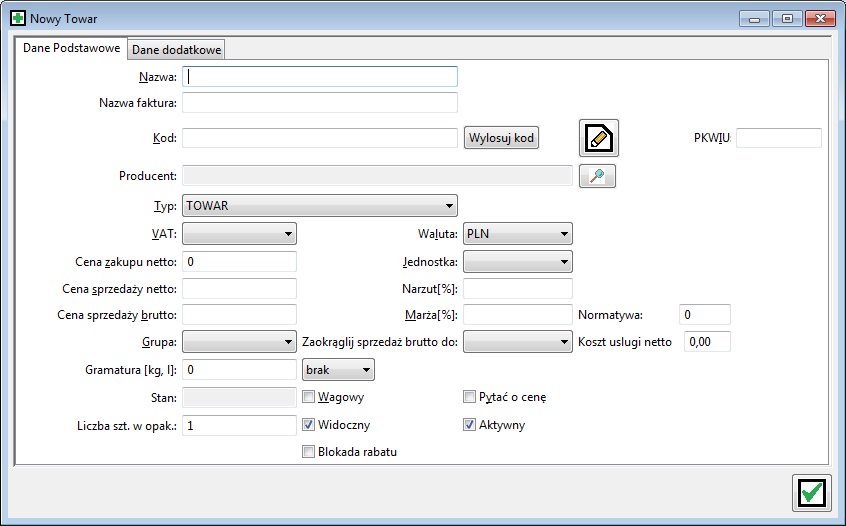
Task: Click into the Kod input field
Action: pyautogui.click(x=320, y=138)
